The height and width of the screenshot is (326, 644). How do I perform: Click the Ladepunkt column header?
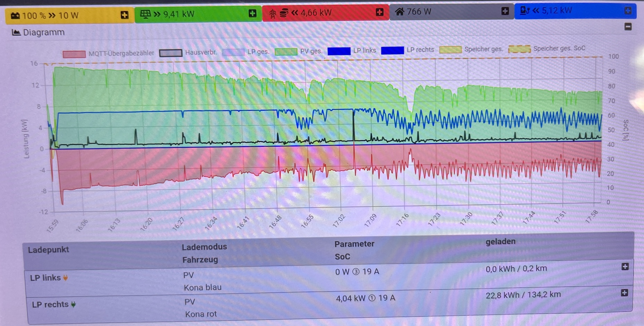[x=49, y=250]
